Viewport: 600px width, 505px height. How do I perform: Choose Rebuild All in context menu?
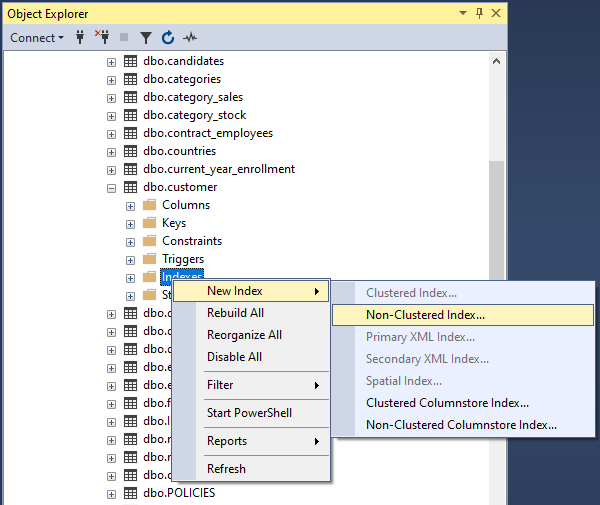[x=235, y=313]
